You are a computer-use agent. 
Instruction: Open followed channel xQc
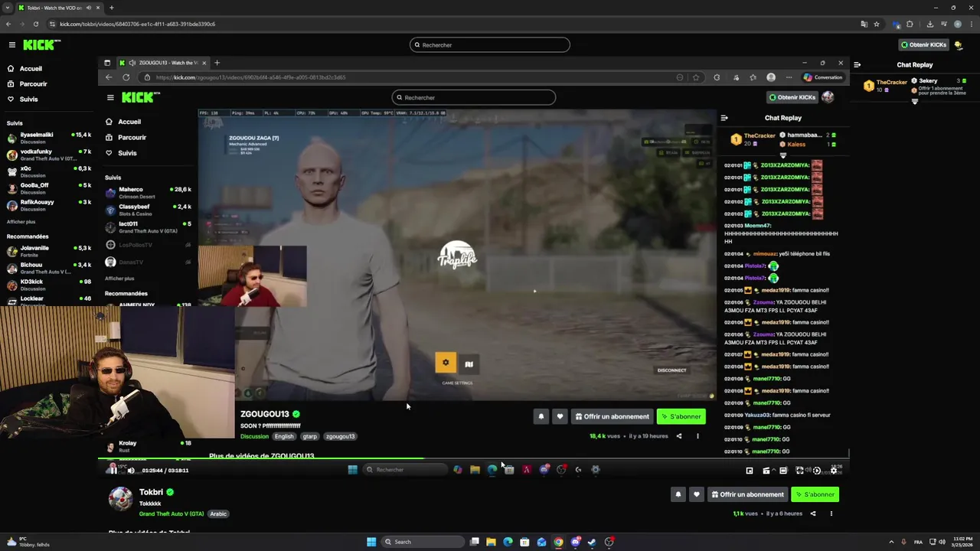(x=49, y=171)
